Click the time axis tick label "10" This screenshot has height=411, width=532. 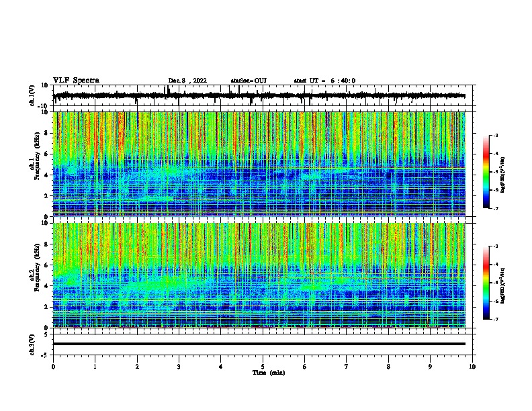472,367
